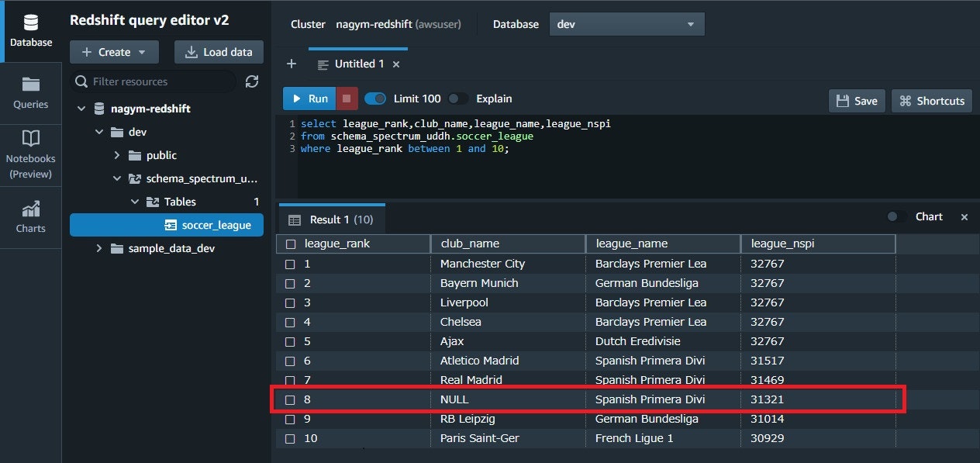This screenshot has width=980, height=463.
Task: Click the nagym-redshift cluster icon
Action: click(x=99, y=109)
